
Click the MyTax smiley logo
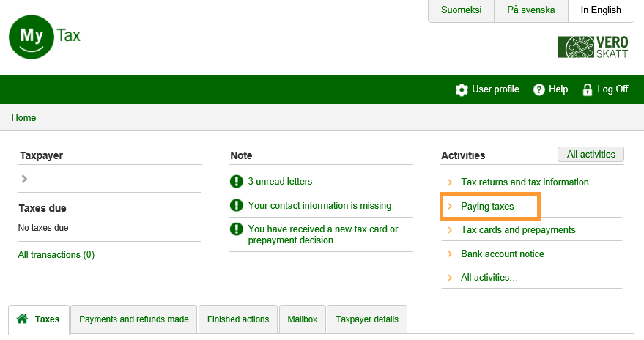click(x=32, y=37)
